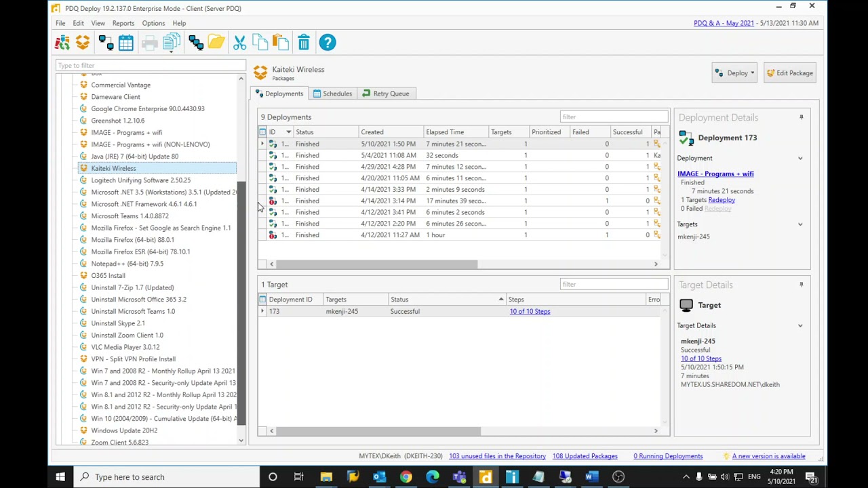Screen dimensions: 868x488
Task: Click the Steps column sort indicator
Action: tap(501, 300)
